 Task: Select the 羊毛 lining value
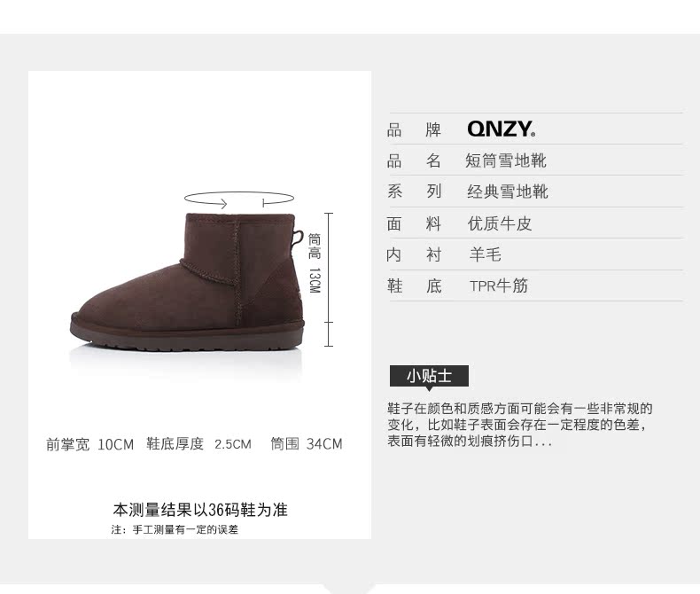tap(486, 254)
